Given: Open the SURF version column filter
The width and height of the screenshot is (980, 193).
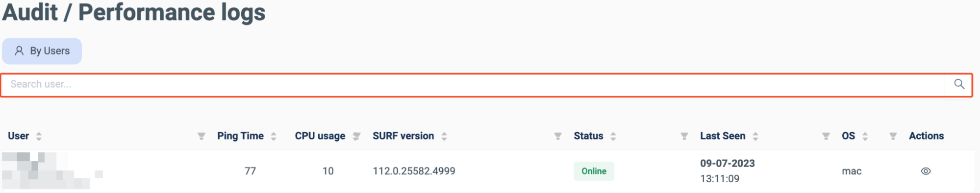Looking at the screenshot, I should (557, 136).
